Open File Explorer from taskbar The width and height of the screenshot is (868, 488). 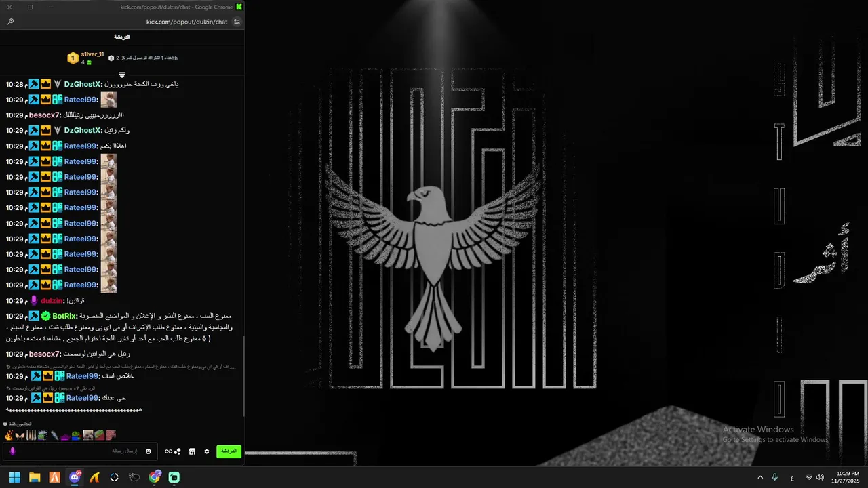(35, 477)
